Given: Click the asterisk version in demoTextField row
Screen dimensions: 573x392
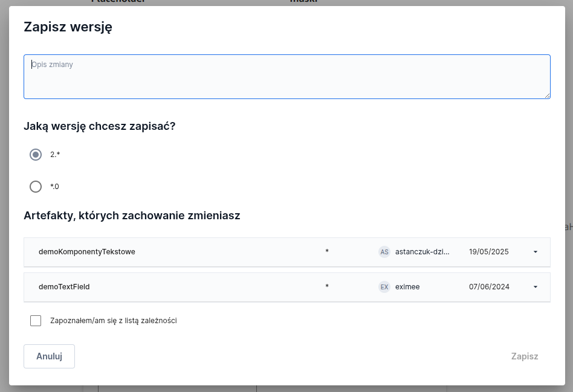Looking at the screenshot, I should pos(327,287).
